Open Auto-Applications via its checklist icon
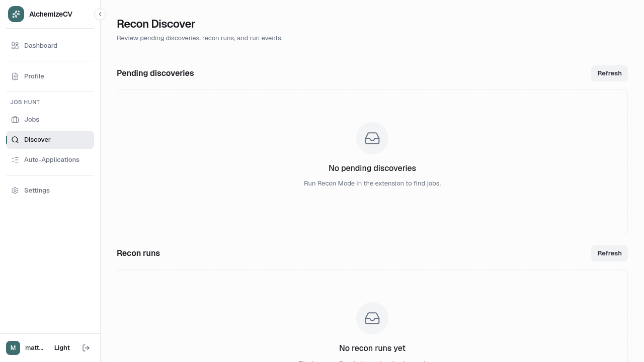 coord(15,160)
